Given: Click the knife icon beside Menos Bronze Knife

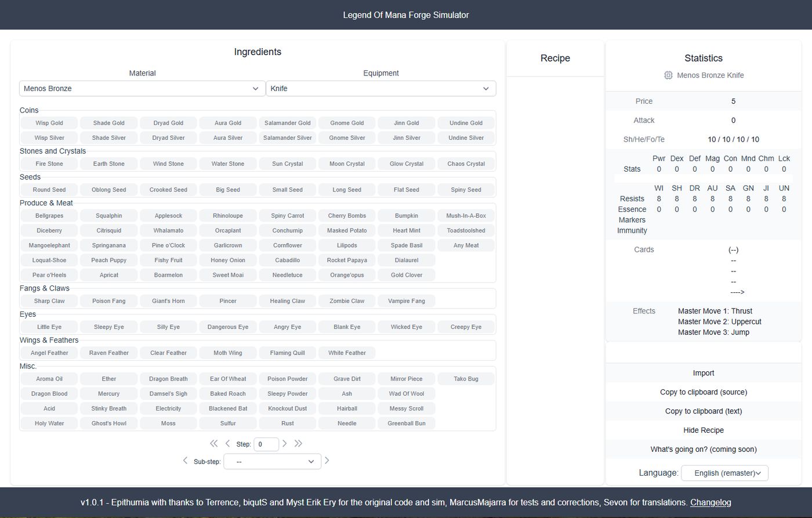Looking at the screenshot, I should pos(668,75).
